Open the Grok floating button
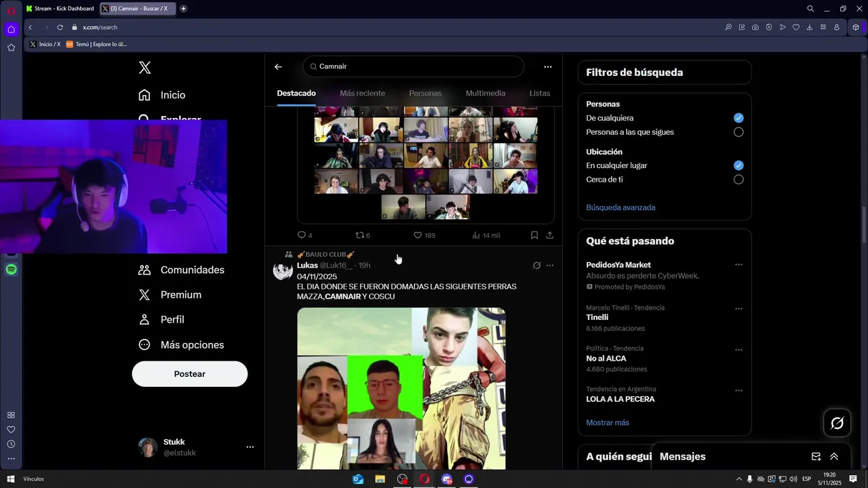Image resolution: width=868 pixels, height=488 pixels. (x=837, y=423)
